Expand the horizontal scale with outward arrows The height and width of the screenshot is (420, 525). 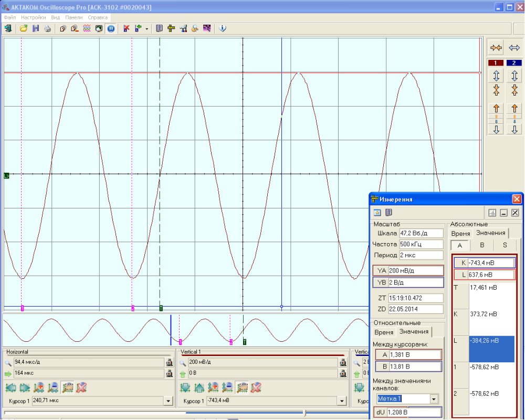click(x=514, y=48)
